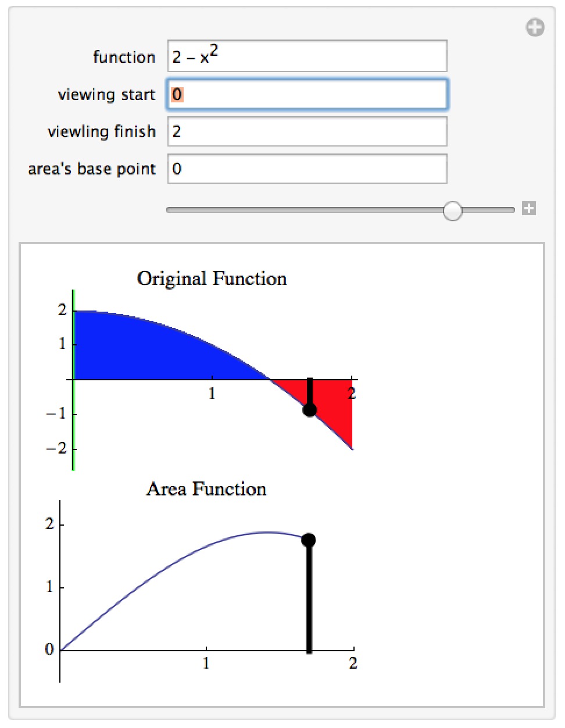565x728 pixels.
Task: Click the Area Function curve peak
Action: [267, 532]
